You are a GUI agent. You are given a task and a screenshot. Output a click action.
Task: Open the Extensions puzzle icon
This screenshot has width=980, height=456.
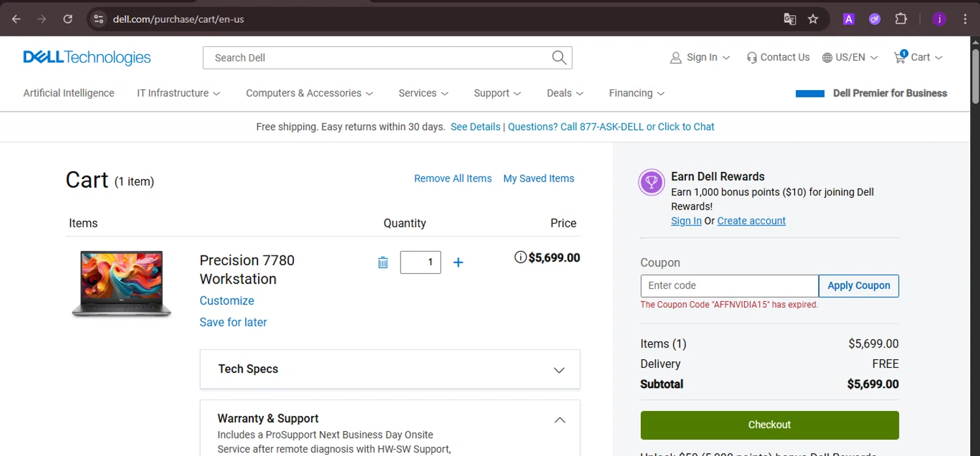(901, 19)
